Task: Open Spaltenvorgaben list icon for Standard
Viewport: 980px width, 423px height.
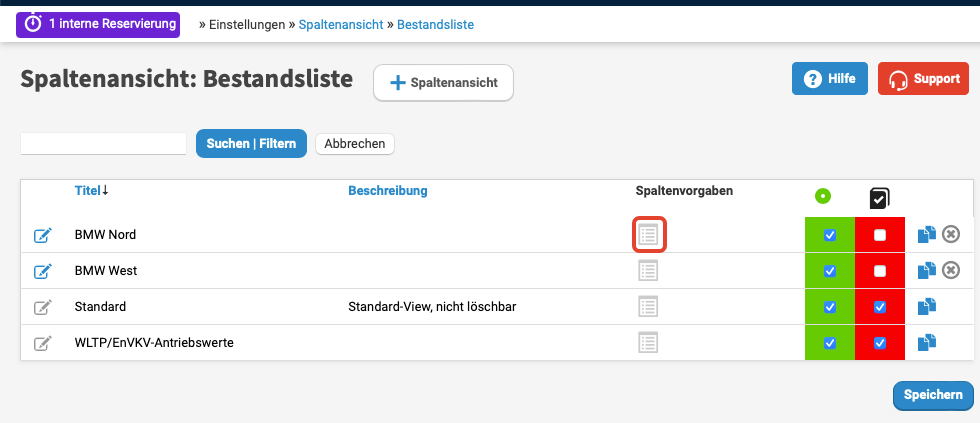Action: pyautogui.click(x=649, y=307)
